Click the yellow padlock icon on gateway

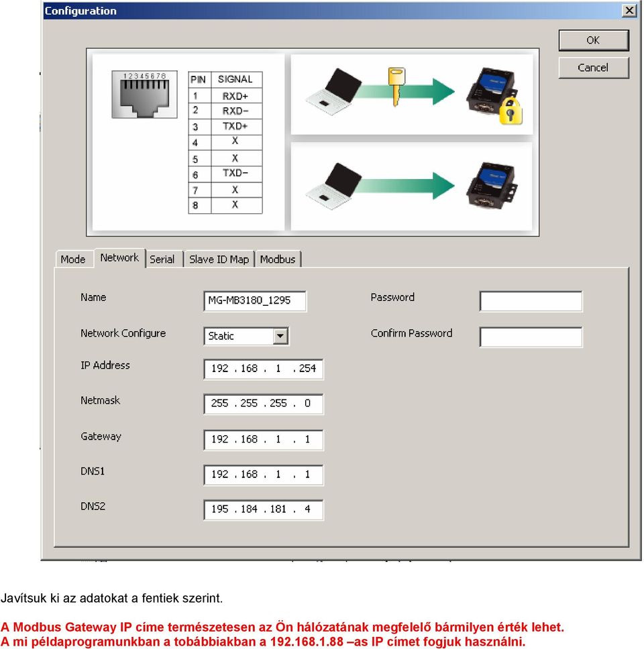(511, 111)
